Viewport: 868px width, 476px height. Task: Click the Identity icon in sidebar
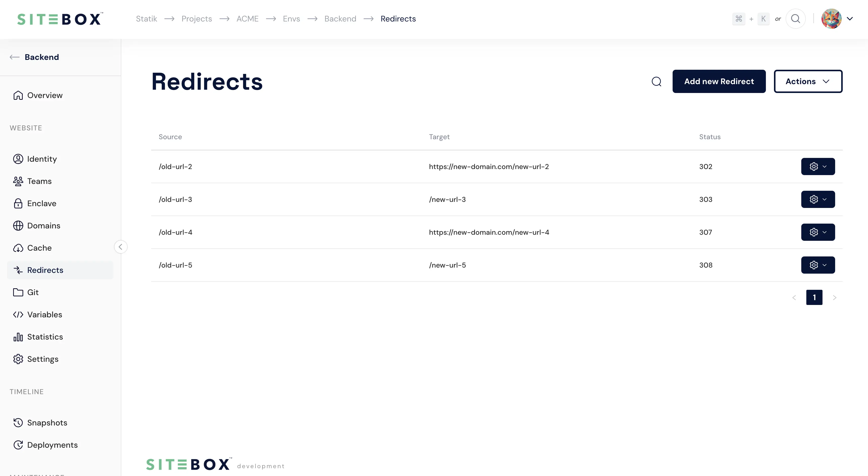18,159
